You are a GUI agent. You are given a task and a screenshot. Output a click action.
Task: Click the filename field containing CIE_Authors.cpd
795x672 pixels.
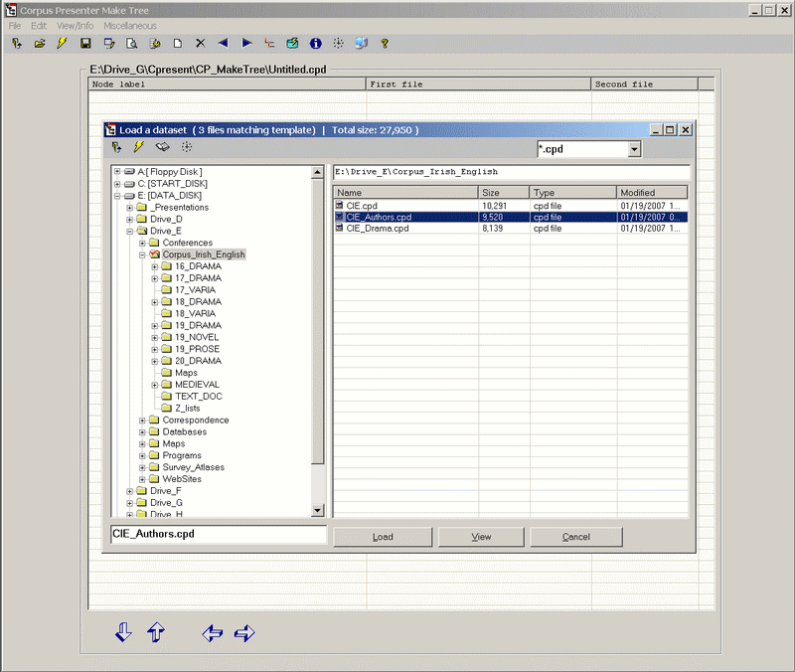pos(218,535)
